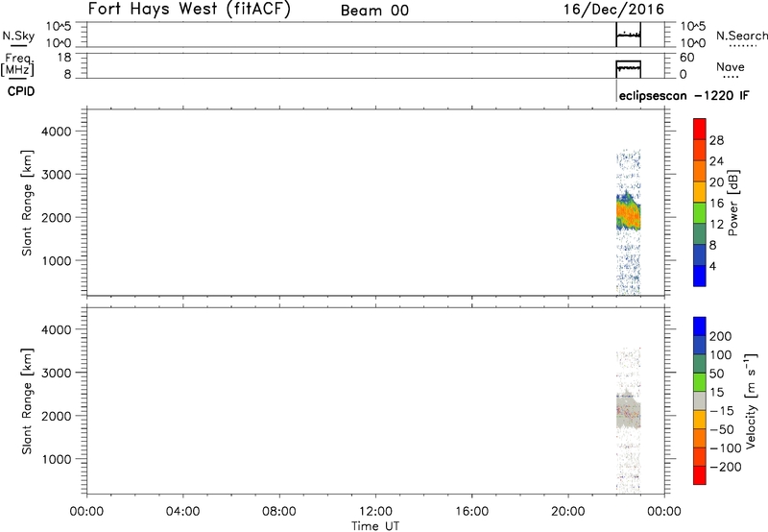The width and height of the screenshot is (768, 532).
Task: Click the '1000' tick on velocity panel axis
Action: pos(57,459)
